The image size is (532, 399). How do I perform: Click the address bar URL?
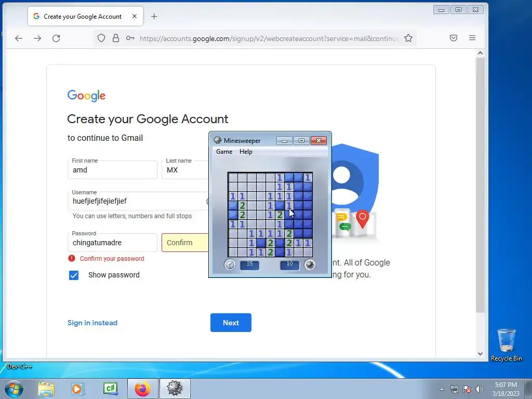click(x=269, y=38)
